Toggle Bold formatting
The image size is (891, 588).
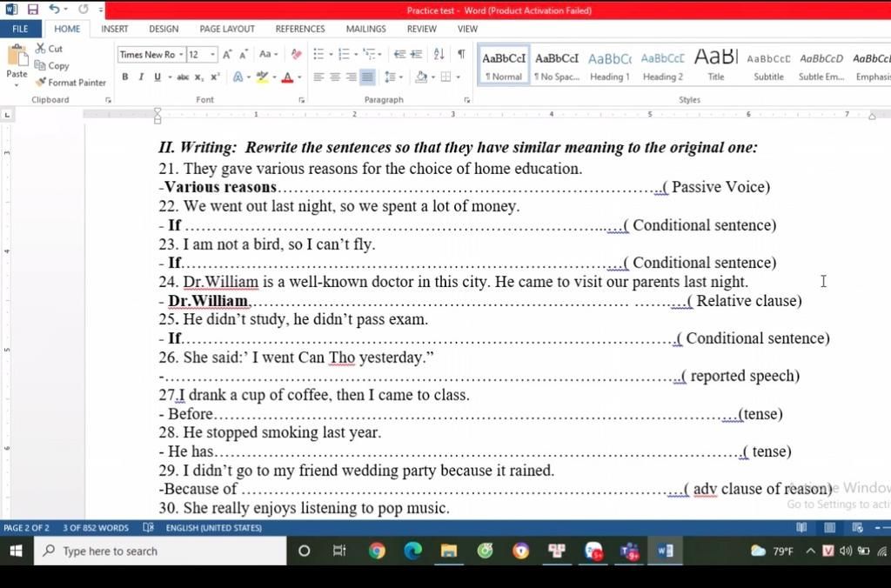coord(125,77)
